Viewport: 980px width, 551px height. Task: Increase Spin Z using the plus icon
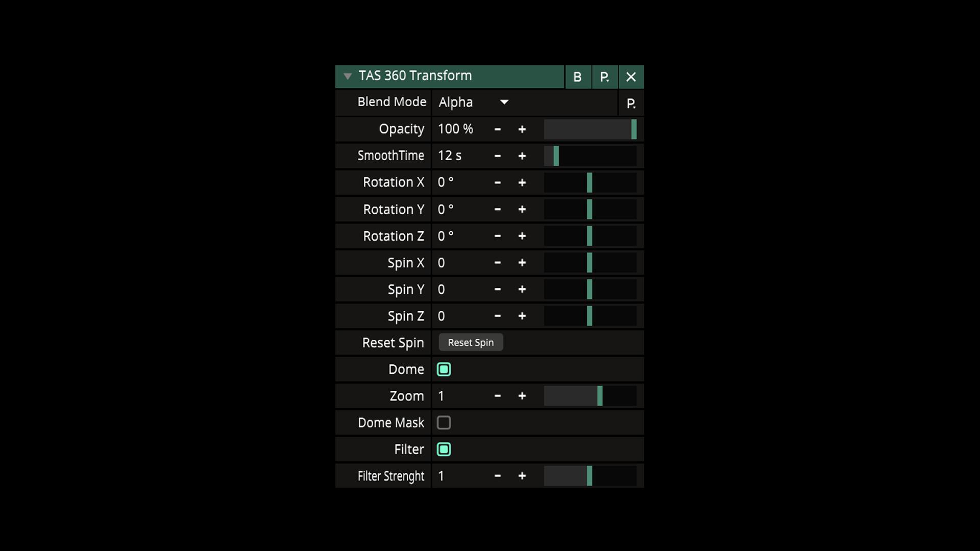[x=522, y=316]
